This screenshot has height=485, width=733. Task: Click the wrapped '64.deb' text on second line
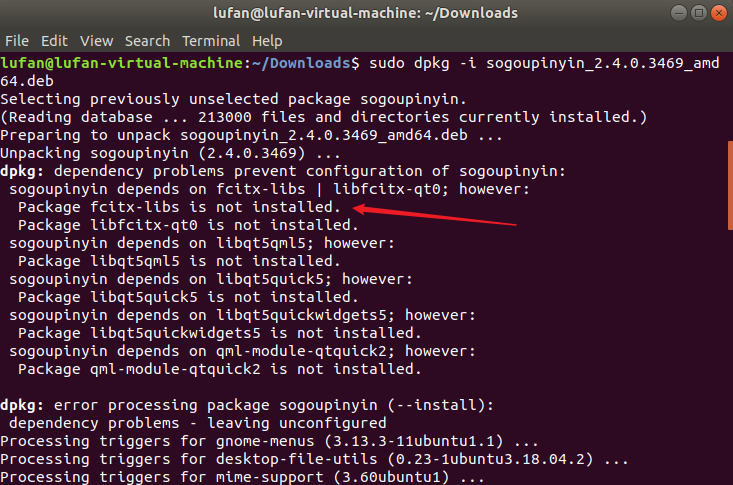pos(27,81)
